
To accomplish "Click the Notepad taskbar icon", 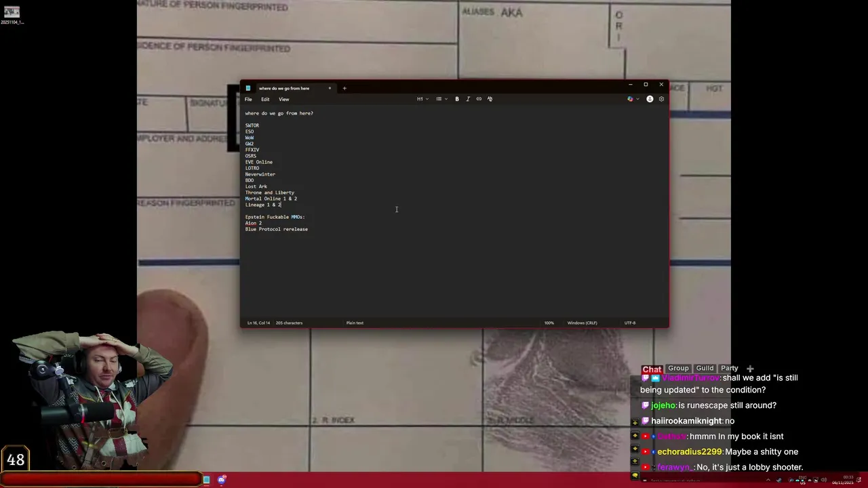I will [206, 480].
